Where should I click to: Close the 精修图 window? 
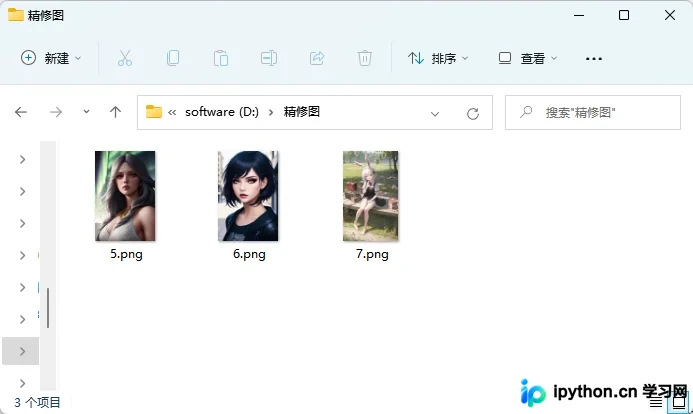click(670, 15)
